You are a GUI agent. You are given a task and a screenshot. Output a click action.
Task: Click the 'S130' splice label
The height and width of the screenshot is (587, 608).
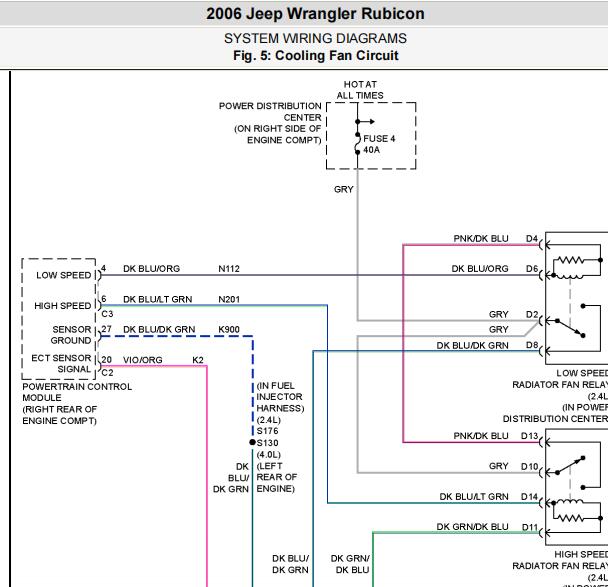(267, 443)
